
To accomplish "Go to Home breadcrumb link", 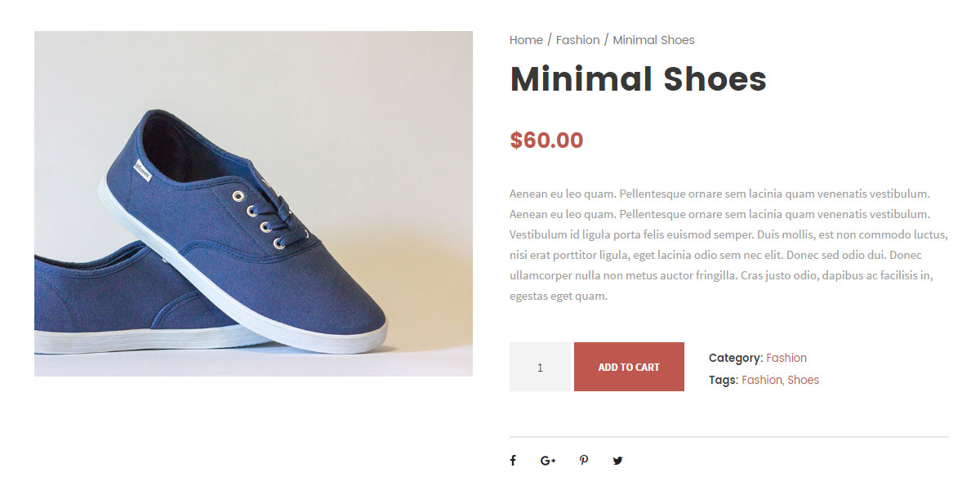I will [x=526, y=40].
